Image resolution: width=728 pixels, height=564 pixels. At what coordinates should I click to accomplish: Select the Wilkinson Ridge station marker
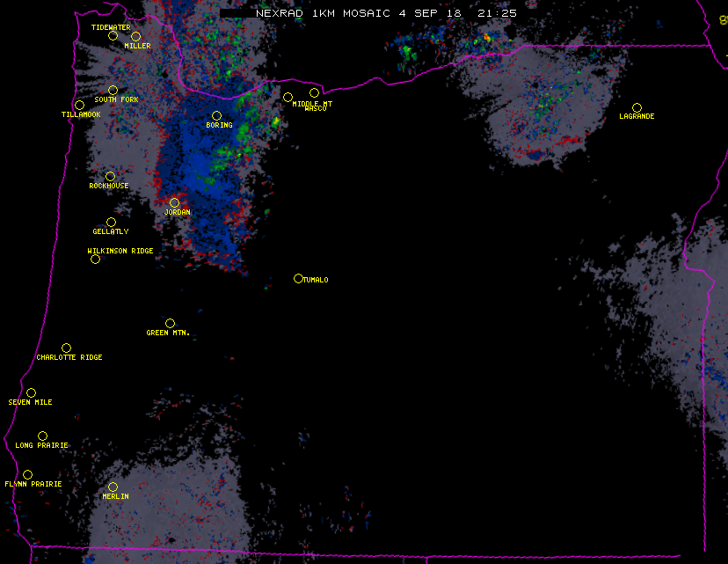[95, 259]
